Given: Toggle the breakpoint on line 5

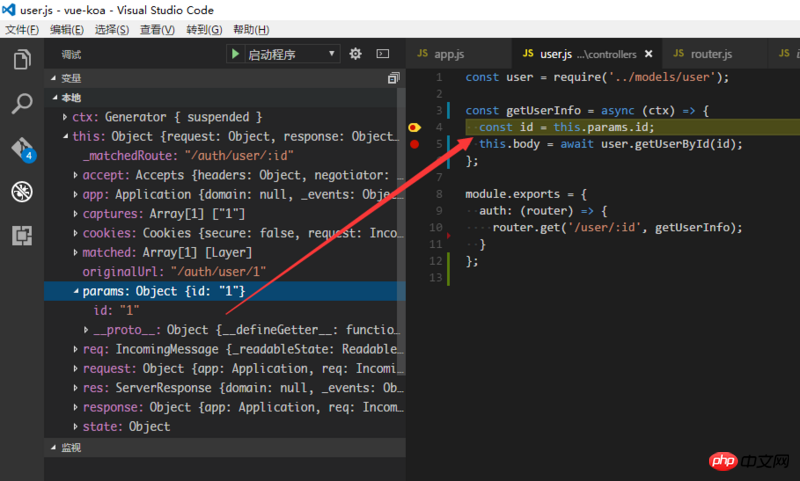Looking at the screenshot, I should [415, 144].
